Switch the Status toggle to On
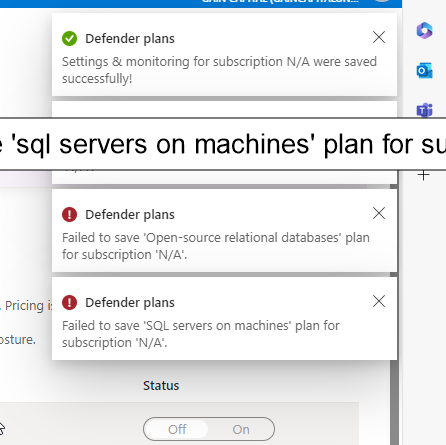Viewport: 446px width, 445px height. (x=241, y=429)
